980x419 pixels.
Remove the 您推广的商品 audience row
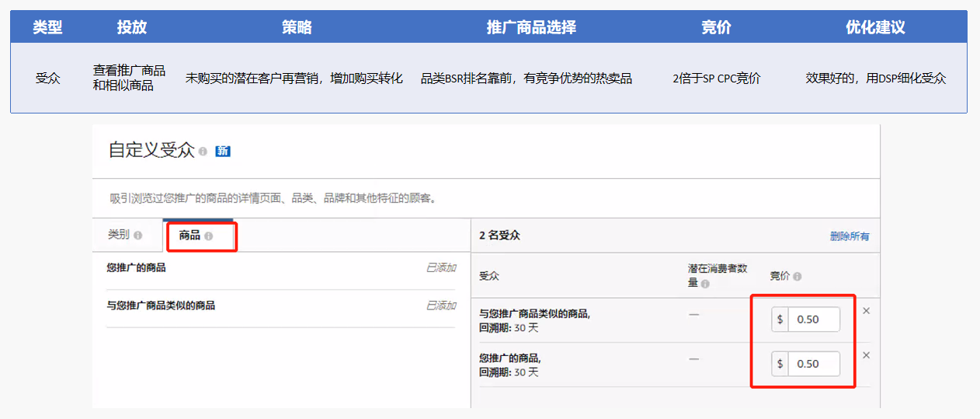[867, 355]
